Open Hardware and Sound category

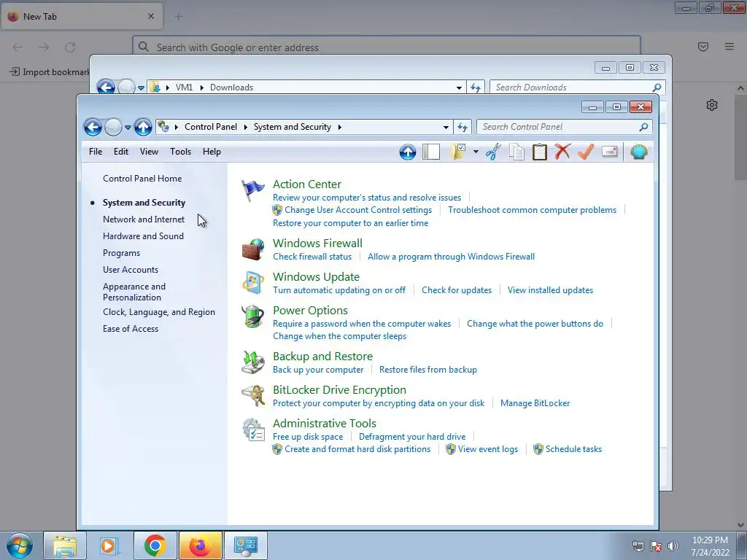point(143,236)
